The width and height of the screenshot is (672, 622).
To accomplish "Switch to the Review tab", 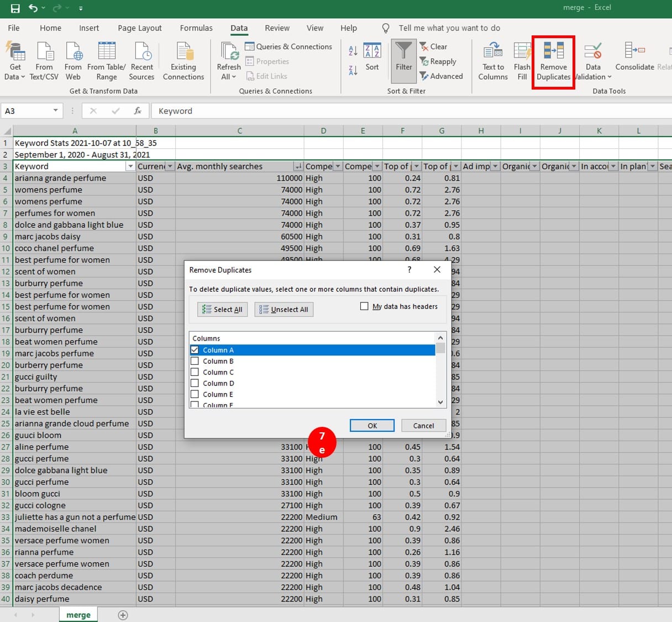I will [x=277, y=28].
